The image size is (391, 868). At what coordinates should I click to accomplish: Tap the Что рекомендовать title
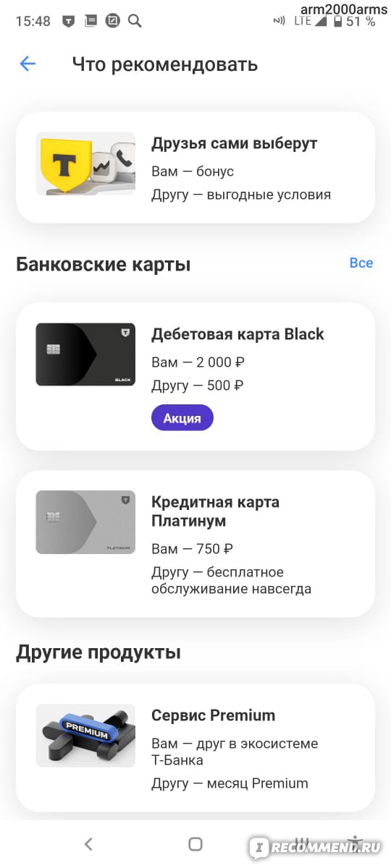pos(165,64)
